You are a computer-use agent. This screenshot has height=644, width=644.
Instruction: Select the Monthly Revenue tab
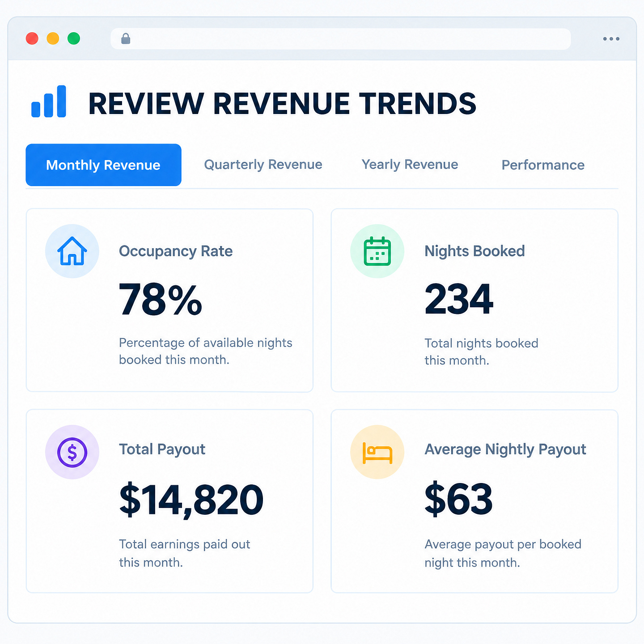coord(103,165)
